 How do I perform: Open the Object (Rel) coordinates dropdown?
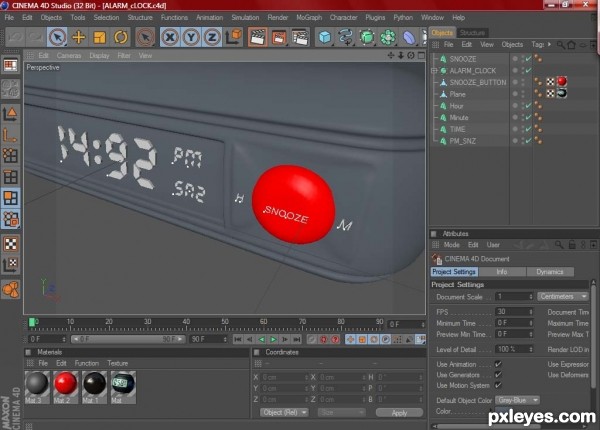(x=284, y=412)
